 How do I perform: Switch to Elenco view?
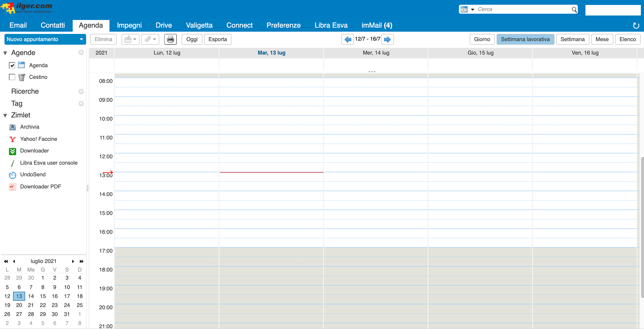coord(627,39)
